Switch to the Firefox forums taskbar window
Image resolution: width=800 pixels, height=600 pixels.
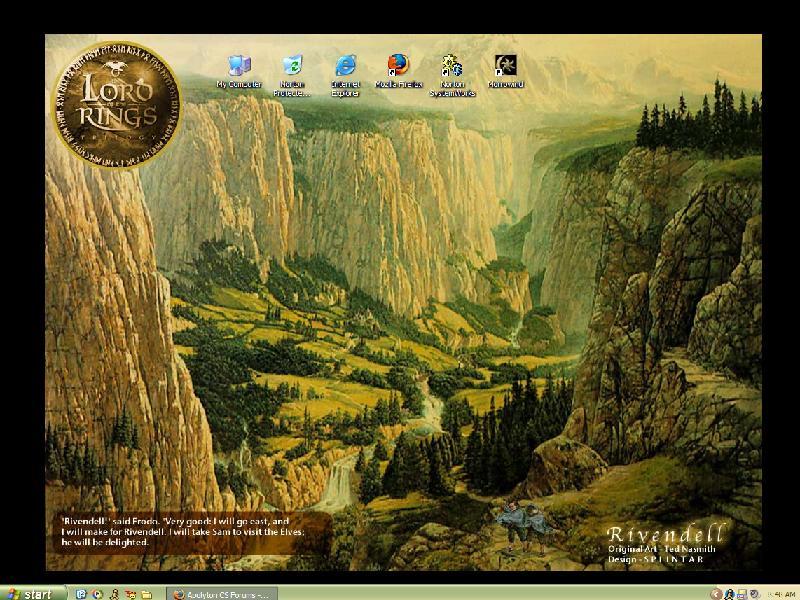221,593
